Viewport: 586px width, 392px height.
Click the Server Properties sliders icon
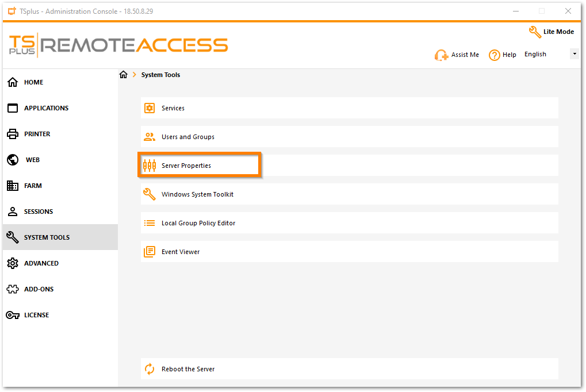pyautogui.click(x=150, y=166)
